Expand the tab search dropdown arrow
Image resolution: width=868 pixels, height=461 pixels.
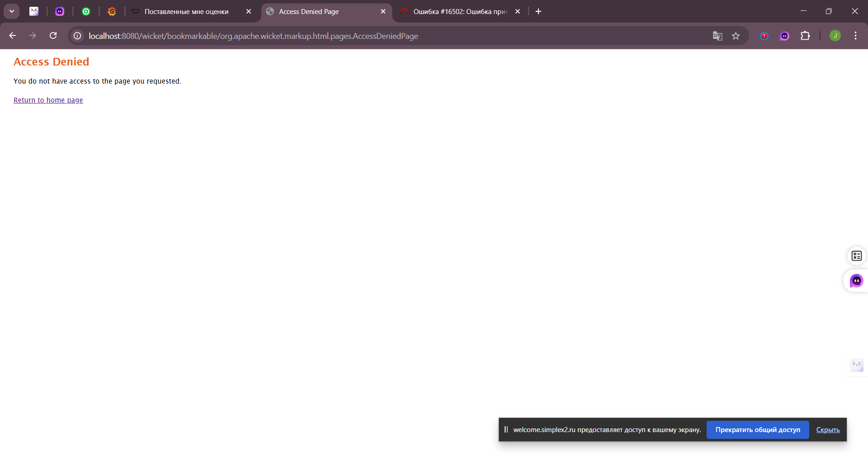tap(12, 11)
